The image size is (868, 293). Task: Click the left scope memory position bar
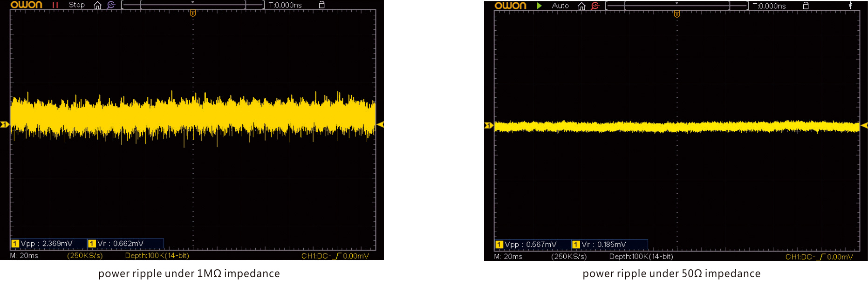[x=193, y=5]
